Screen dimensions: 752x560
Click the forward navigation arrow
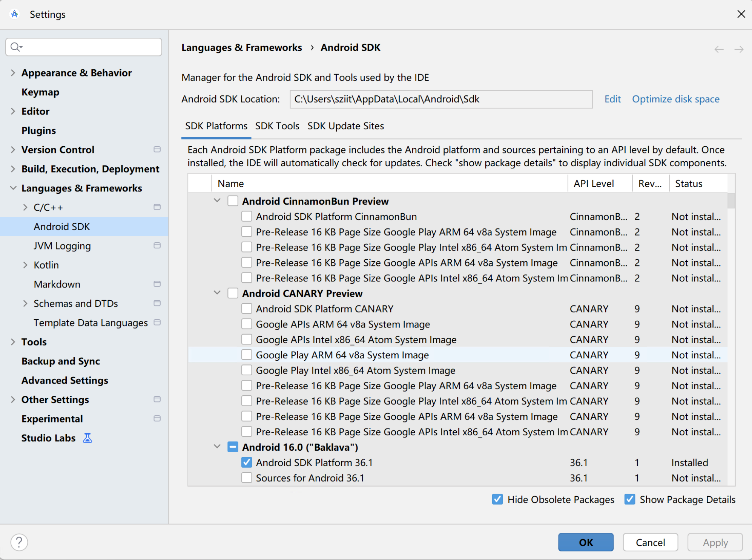[x=738, y=49]
